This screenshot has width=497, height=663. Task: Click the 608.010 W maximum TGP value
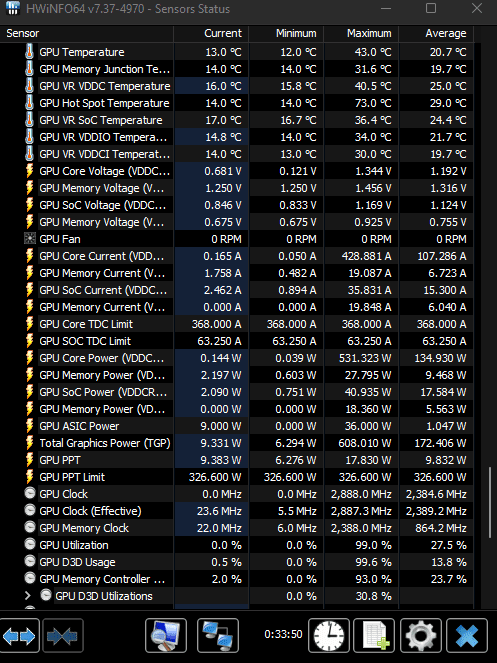coord(365,443)
